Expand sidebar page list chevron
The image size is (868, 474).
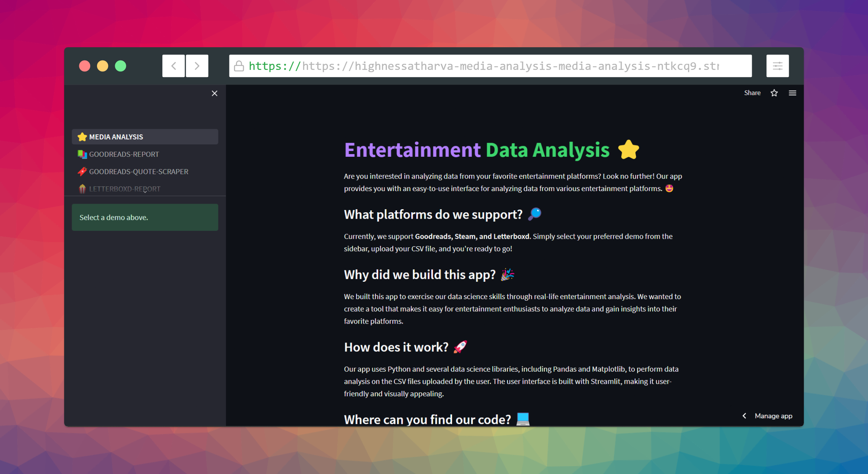click(x=145, y=191)
